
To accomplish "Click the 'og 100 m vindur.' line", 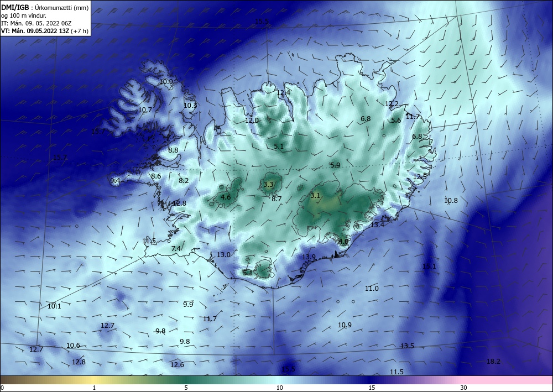I will pos(24,15).
